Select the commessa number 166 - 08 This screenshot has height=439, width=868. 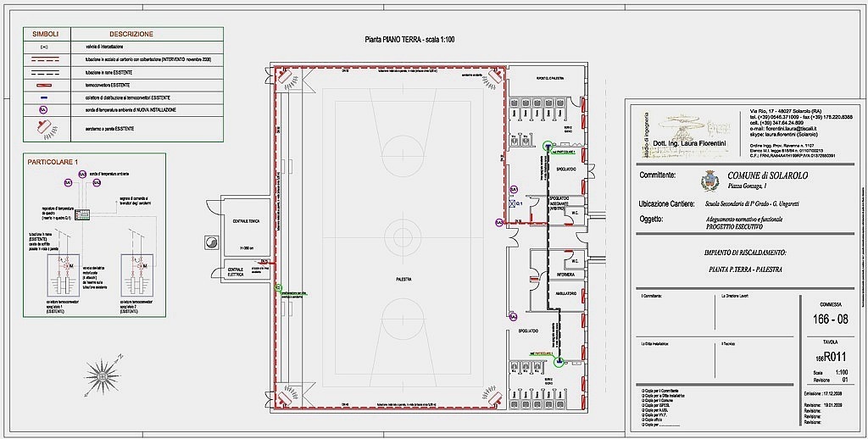point(830,319)
